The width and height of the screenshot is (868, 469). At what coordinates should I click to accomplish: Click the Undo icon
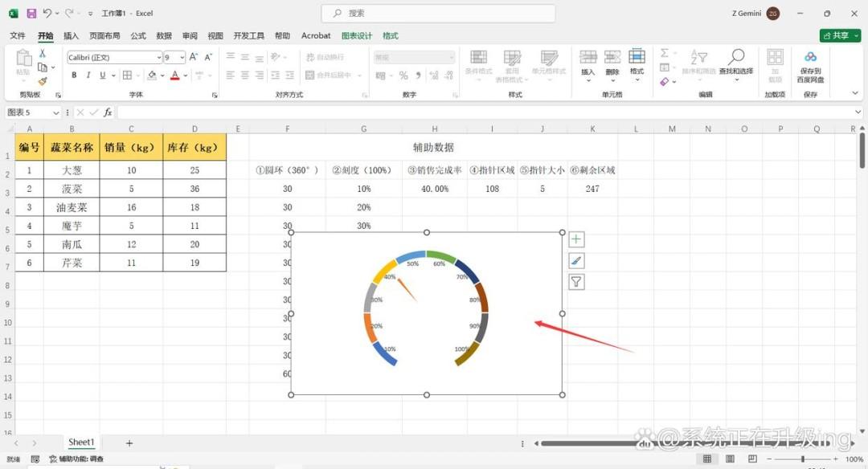point(47,14)
